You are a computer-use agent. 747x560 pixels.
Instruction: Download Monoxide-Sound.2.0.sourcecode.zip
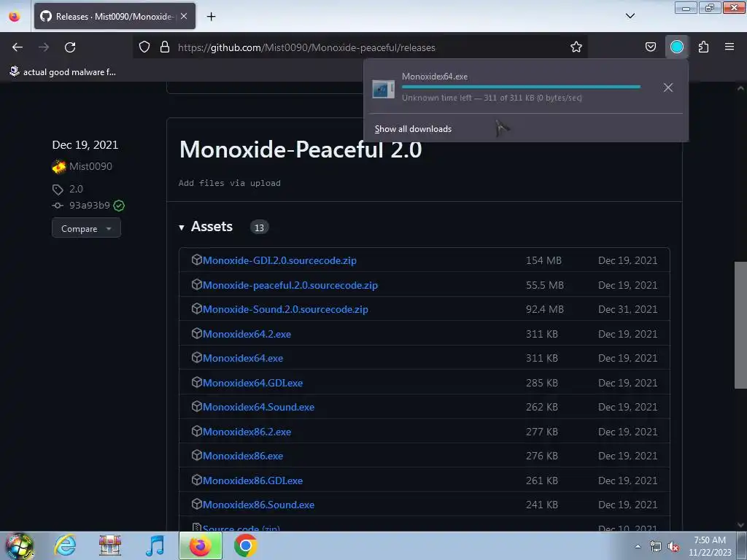(285, 309)
